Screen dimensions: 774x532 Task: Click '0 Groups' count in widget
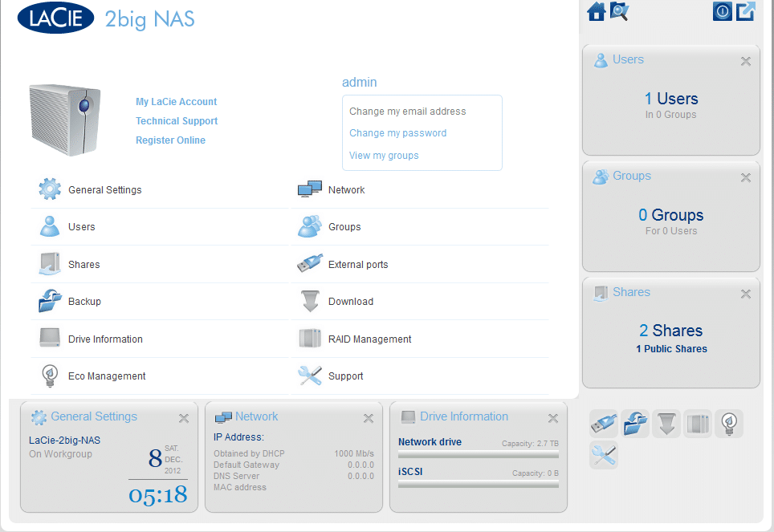tap(671, 215)
